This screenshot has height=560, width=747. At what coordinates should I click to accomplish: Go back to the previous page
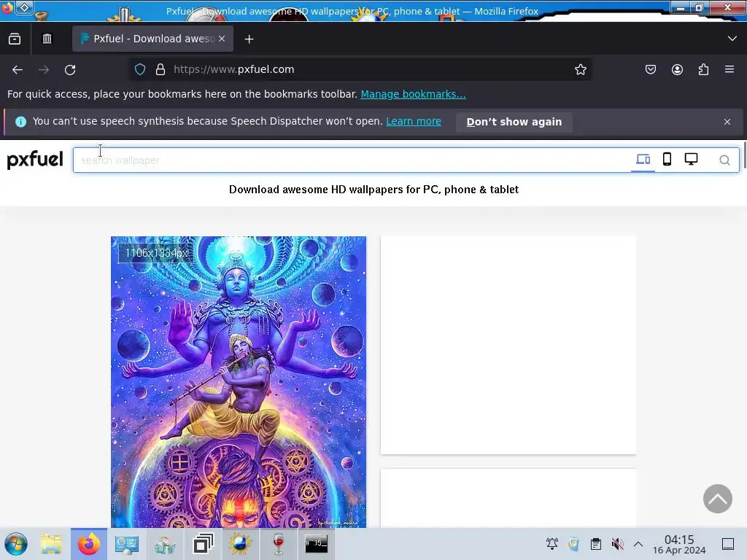pyautogui.click(x=18, y=69)
